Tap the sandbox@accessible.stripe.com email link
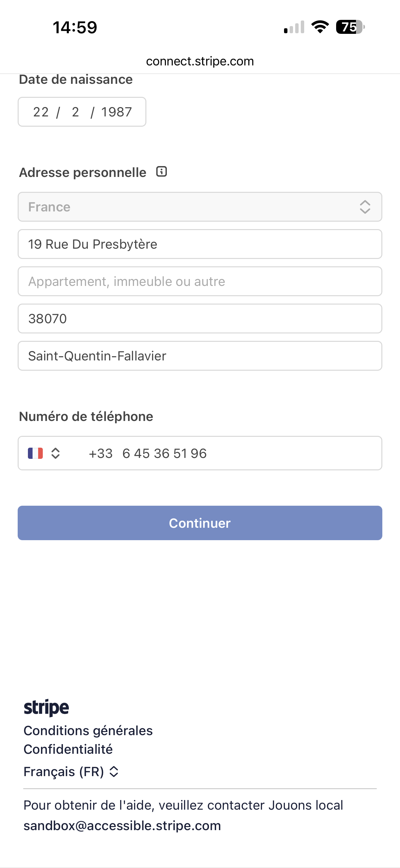400x868 pixels. (x=122, y=825)
